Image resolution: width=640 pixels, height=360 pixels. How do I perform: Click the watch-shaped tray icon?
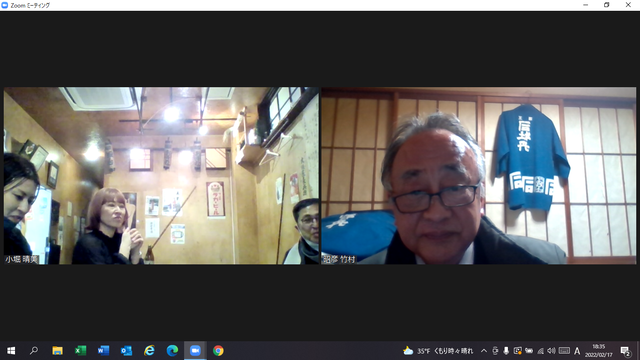tap(495, 351)
